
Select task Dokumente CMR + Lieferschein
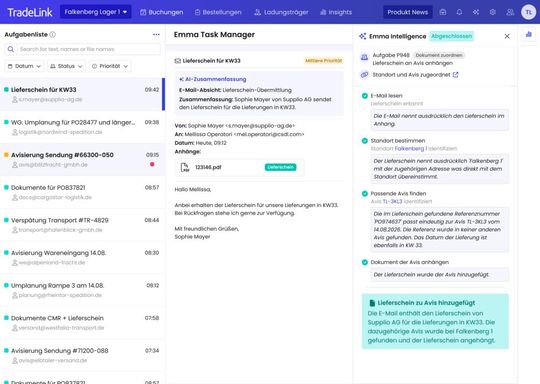click(x=82, y=323)
